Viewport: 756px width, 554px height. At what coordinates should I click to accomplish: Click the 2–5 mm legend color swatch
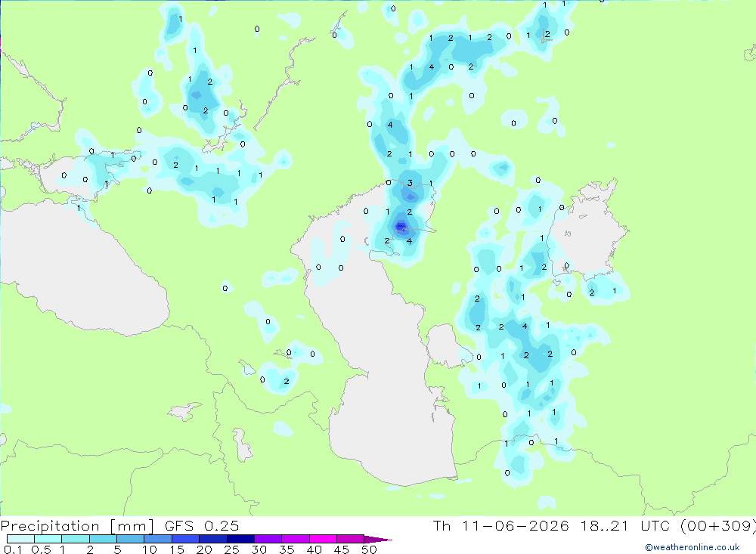(x=103, y=539)
